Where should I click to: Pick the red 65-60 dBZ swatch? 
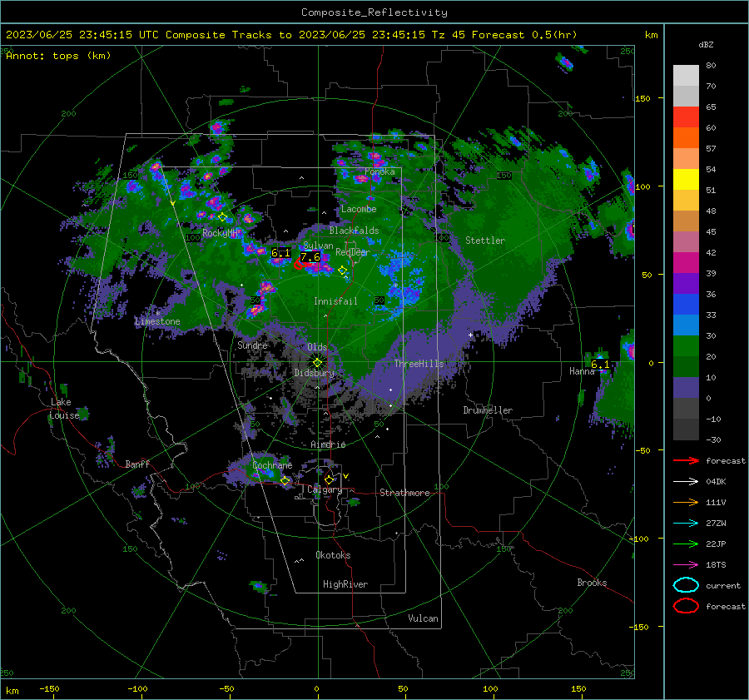coord(686,117)
